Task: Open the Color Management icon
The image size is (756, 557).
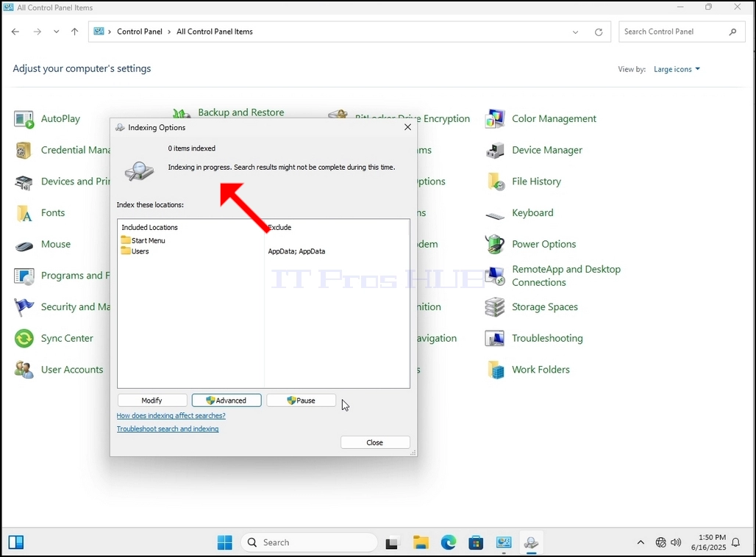Action: click(495, 119)
